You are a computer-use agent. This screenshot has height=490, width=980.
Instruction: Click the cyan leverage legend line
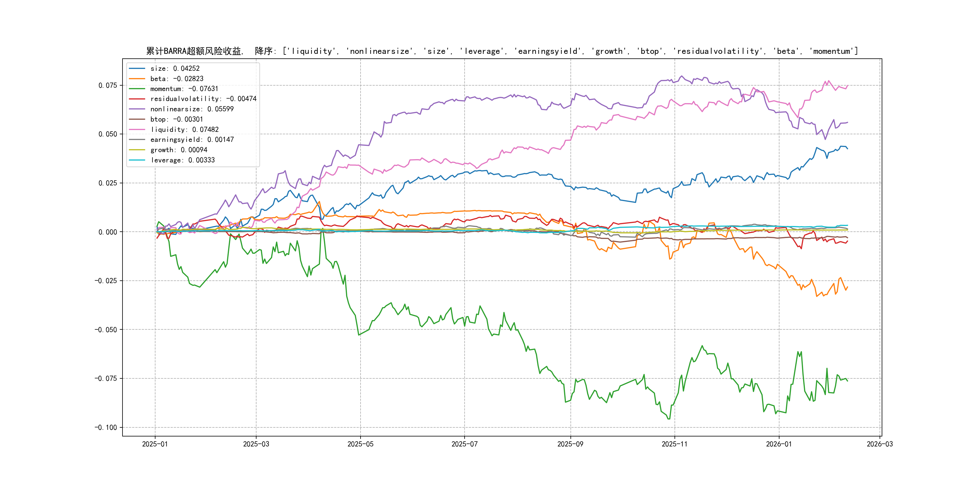click(x=137, y=160)
